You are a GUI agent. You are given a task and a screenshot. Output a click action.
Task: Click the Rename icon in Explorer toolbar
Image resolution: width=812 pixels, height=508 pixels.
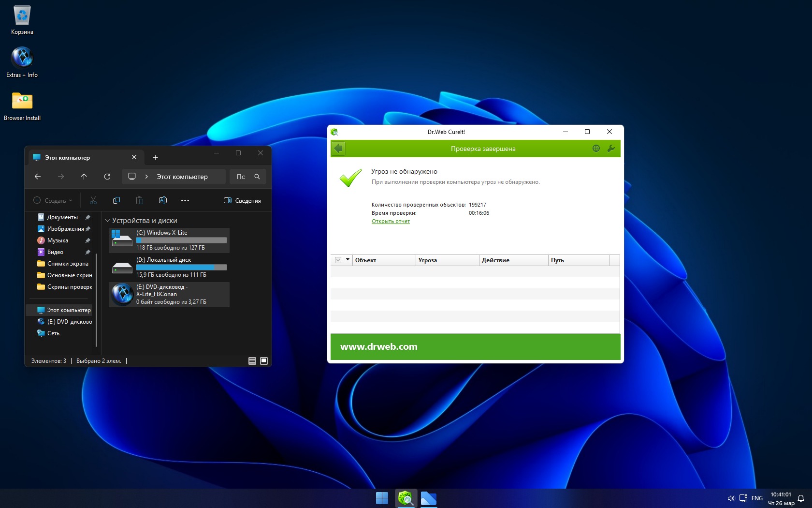pyautogui.click(x=163, y=200)
